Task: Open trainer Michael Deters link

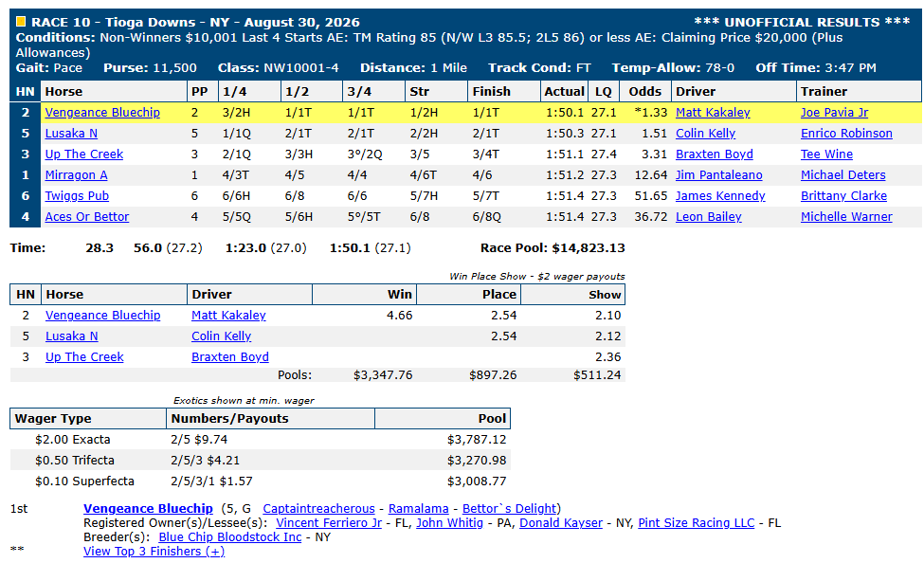Action: pos(843,175)
